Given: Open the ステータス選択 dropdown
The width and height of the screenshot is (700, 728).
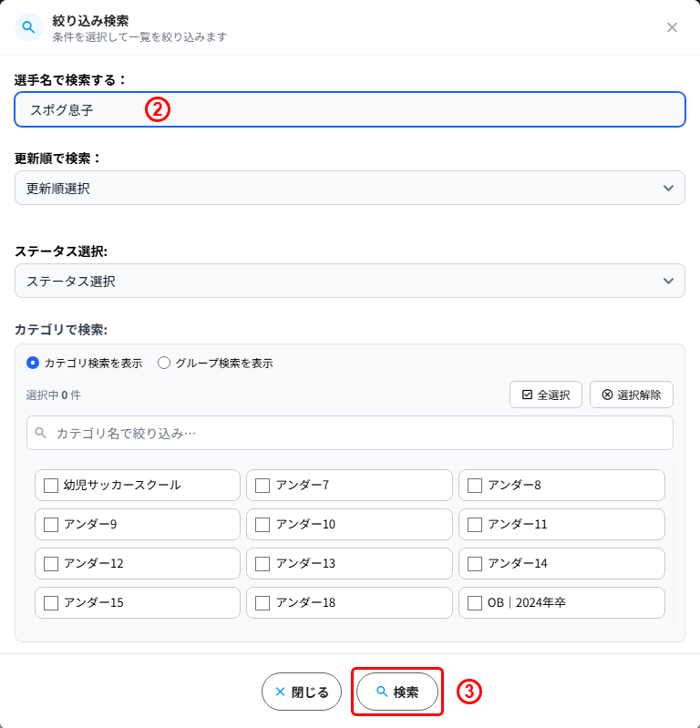Looking at the screenshot, I should tap(350, 281).
